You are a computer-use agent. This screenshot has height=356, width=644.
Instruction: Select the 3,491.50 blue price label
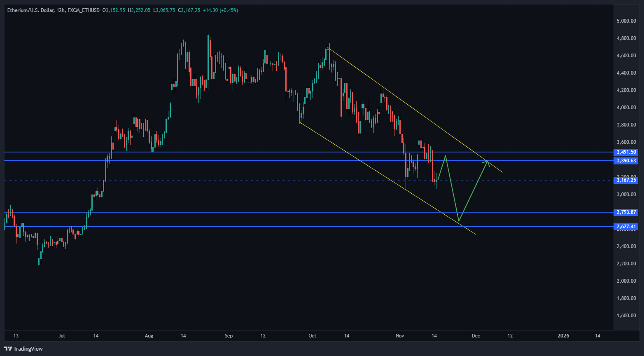tap(626, 152)
